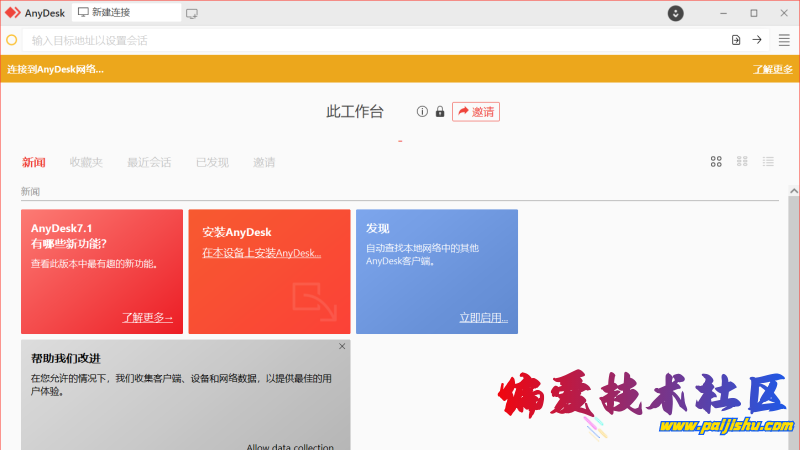Click the connection status circle icon
The width and height of the screenshot is (800, 450).
pos(12,40)
